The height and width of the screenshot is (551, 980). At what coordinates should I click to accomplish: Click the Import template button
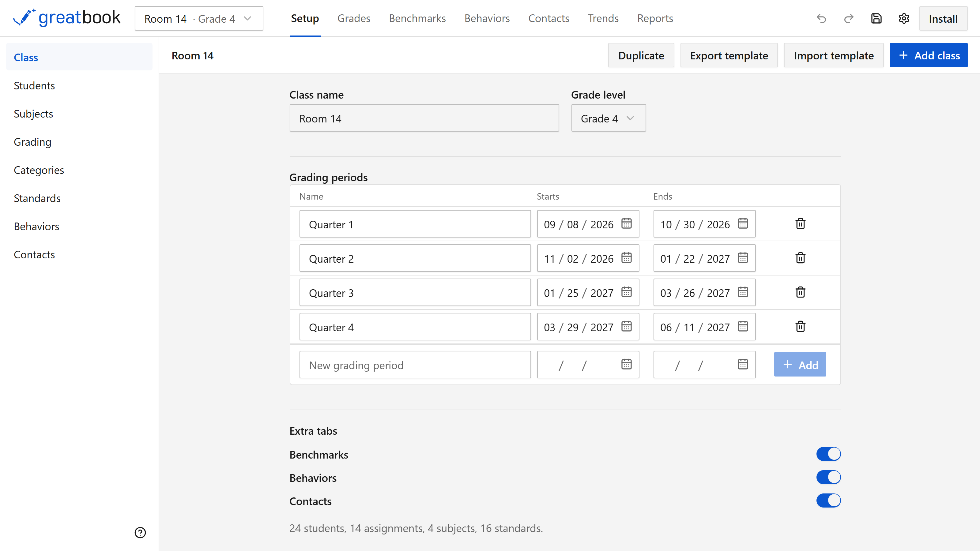[834, 55]
